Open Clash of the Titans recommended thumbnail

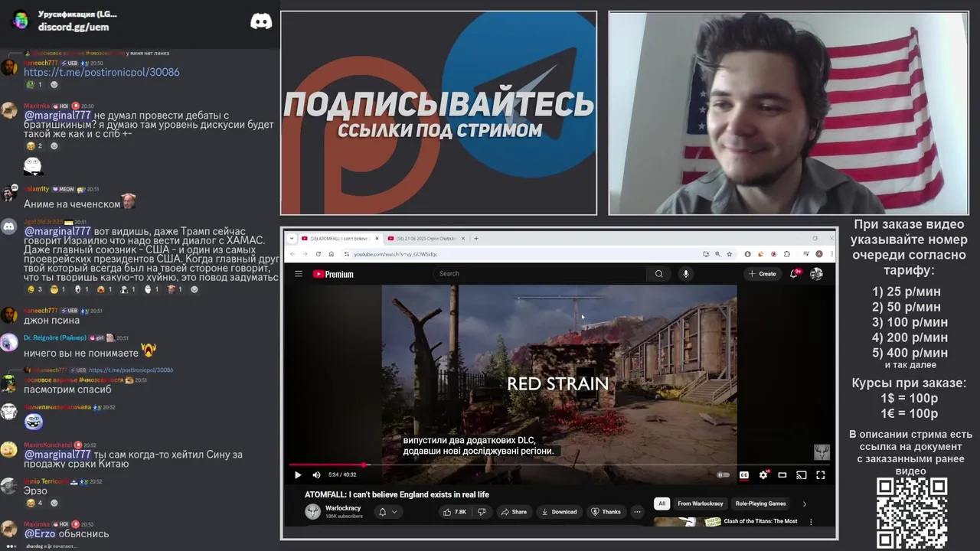tap(687, 522)
